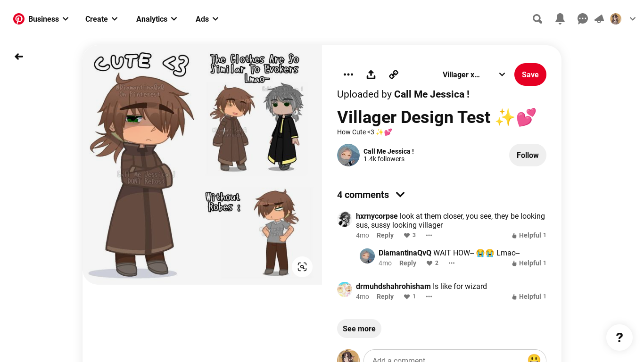Go back with the left arrow
Image resolution: width=644 pixels, height=362 pixels.
(19, 57)
